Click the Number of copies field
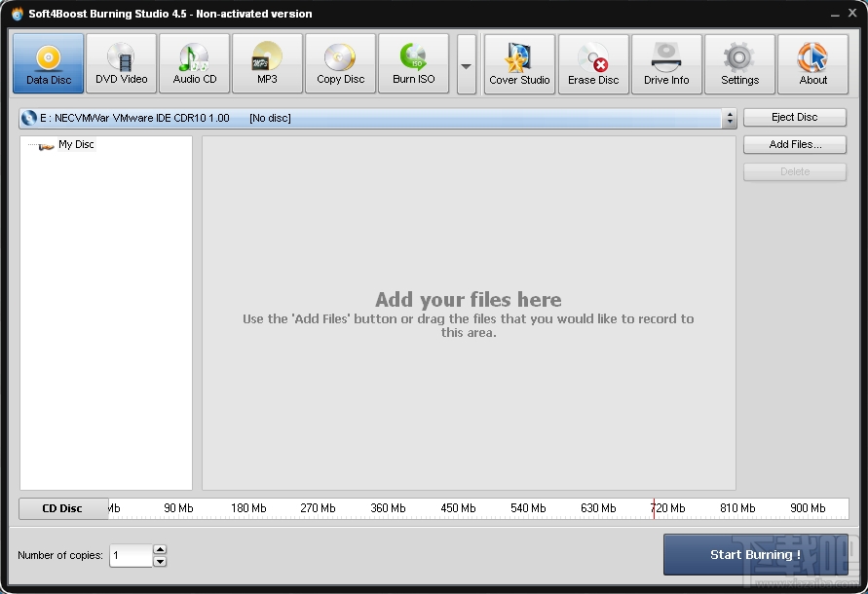The width and height of the screenshot is (868, 594). point(131,555)
